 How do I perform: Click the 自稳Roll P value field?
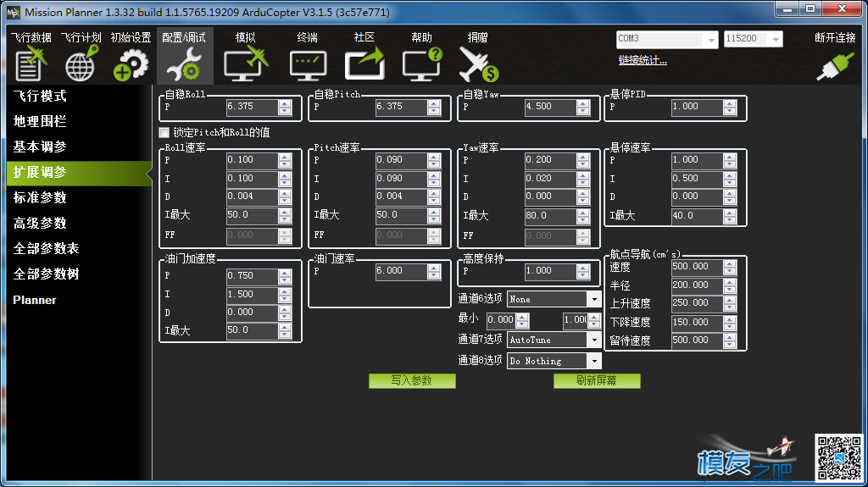coord(252,107)
